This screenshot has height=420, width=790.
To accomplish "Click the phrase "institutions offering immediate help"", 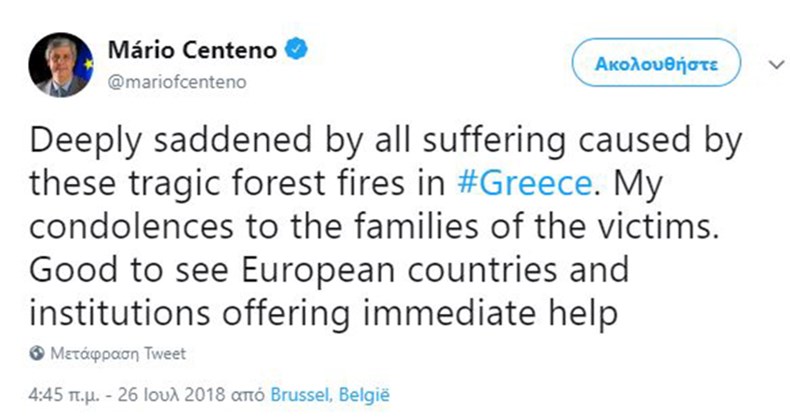I will point(327,313).
